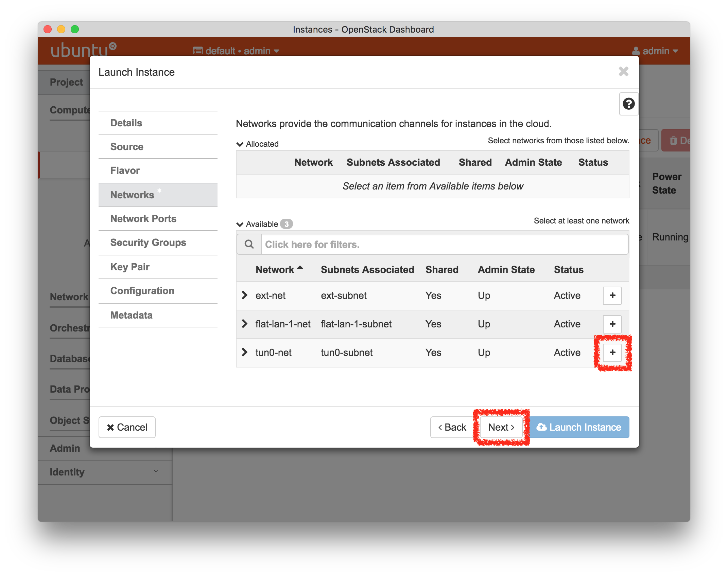Collapse the Allocated section
This screenshot has height=576, width=728.
pyautogui.click(x=240, y=144)
